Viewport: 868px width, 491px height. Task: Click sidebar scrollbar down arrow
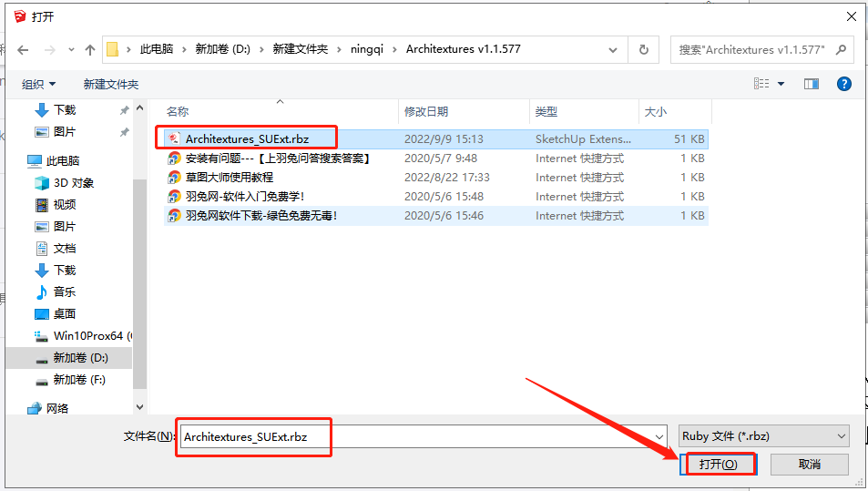139,407
